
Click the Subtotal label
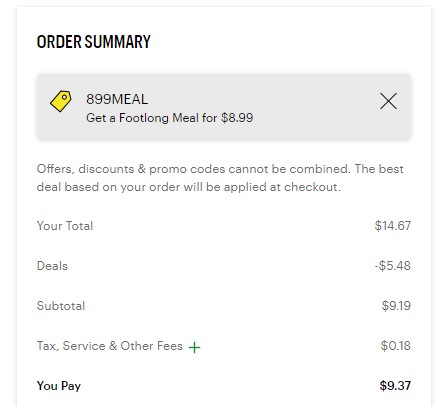[x=61, y=306]
